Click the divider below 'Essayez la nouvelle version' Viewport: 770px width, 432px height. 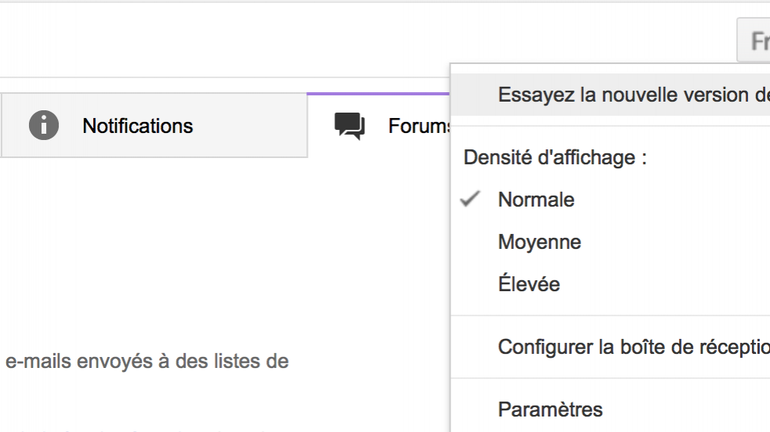pos(610,126)
